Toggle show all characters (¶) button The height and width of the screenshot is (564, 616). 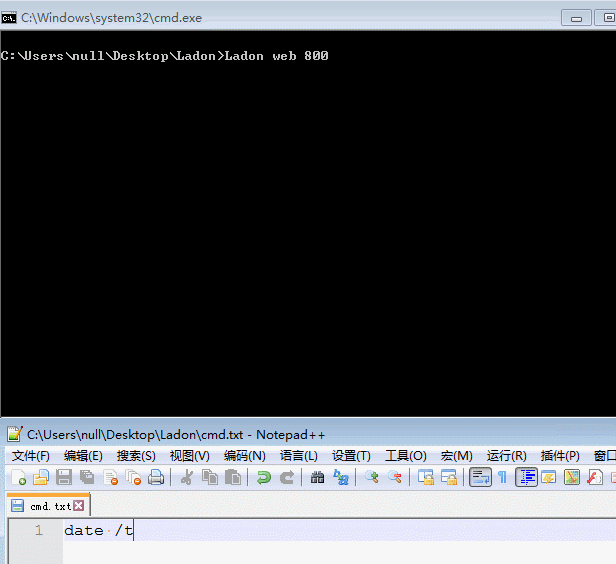coord(502,478)
